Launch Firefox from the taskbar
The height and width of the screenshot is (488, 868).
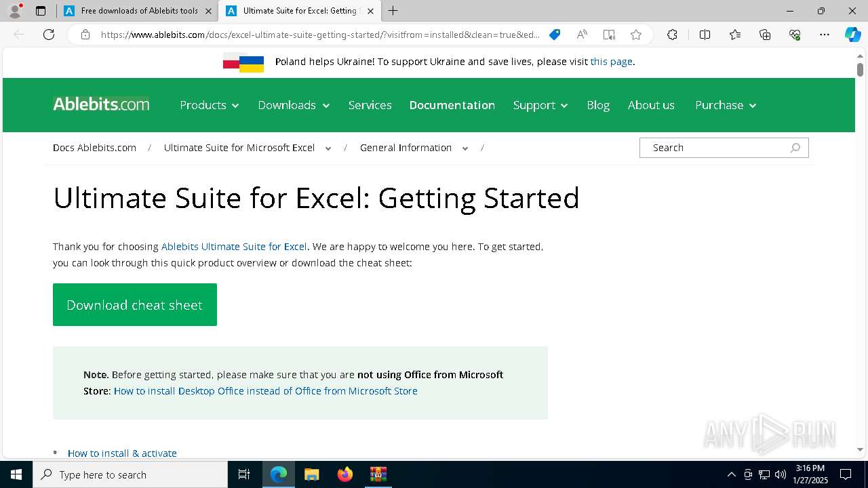(345, 474)
